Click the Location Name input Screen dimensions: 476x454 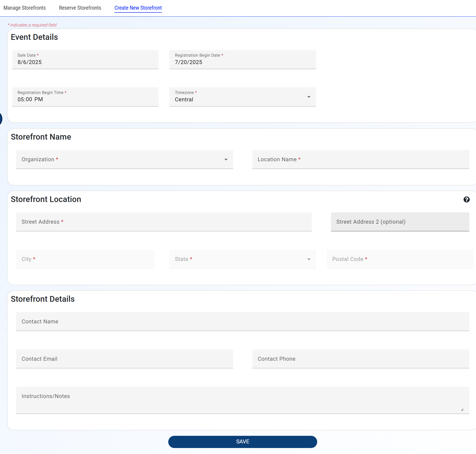coord(360,159)
